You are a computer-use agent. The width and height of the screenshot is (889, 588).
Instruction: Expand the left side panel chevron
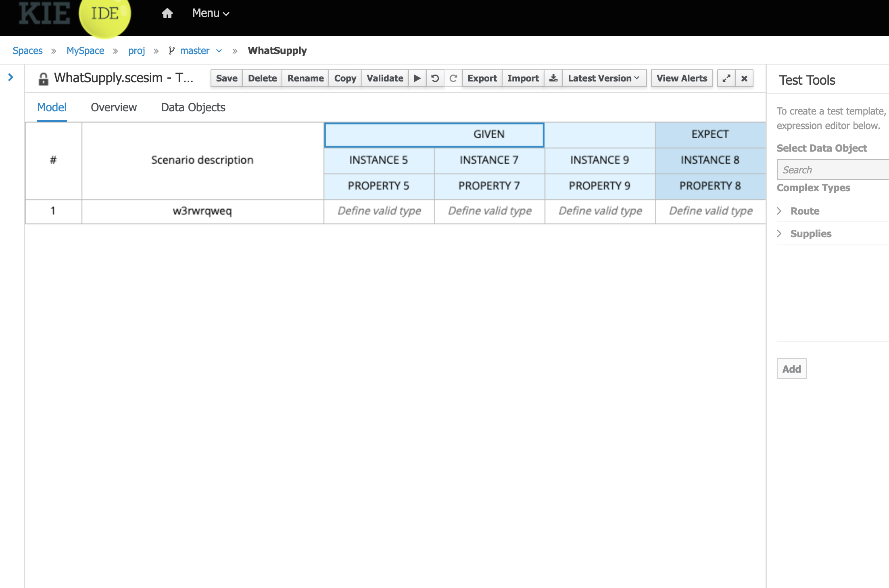tap(11, 77)
